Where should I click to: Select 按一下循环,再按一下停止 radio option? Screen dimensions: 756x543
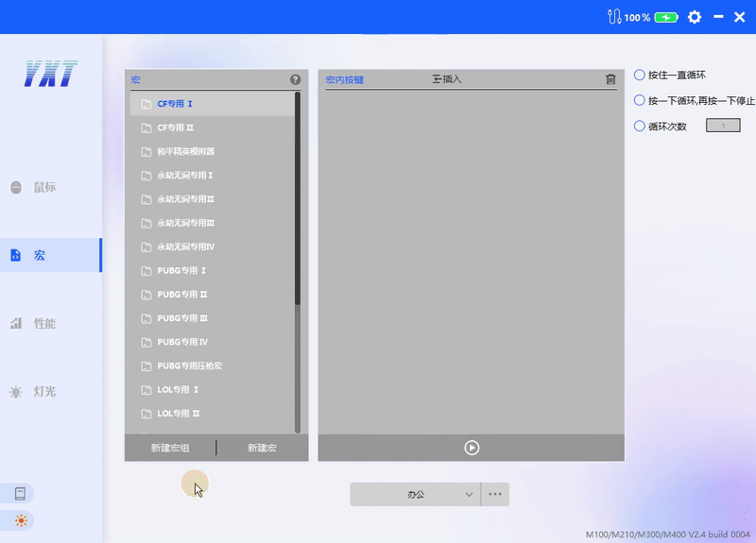point(640,100)
